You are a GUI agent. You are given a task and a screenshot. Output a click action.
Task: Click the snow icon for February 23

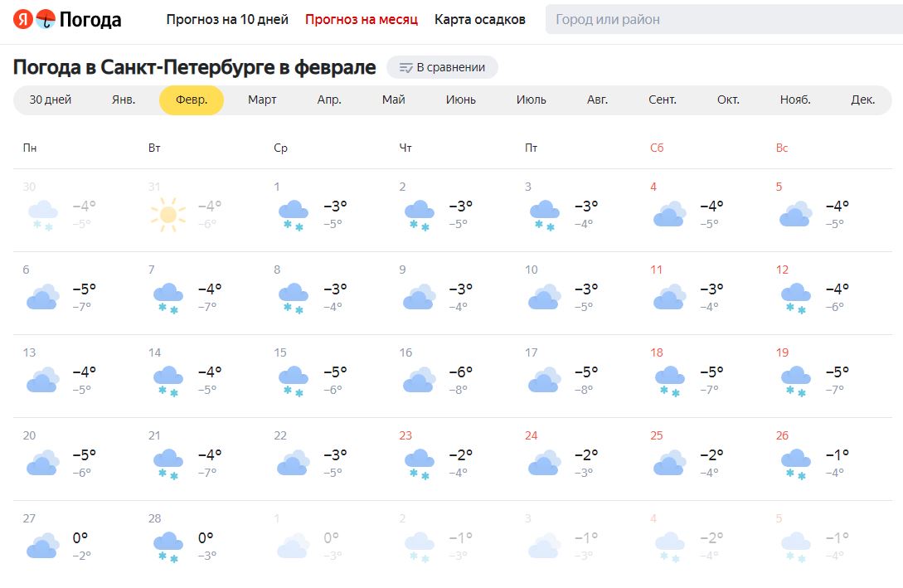click(x=419, y=463)
